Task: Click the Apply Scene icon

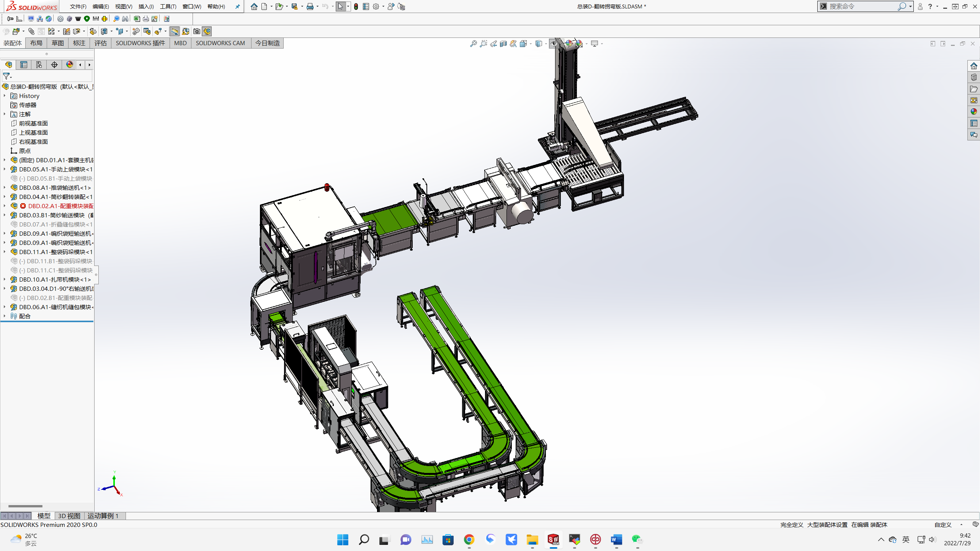Action: (x=579, y=44)
